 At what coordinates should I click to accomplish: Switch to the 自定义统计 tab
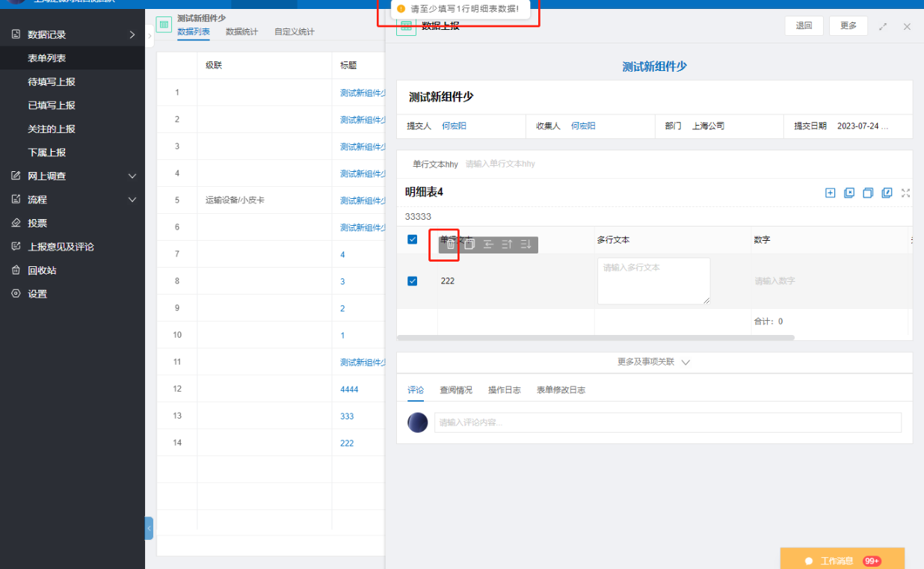[295, 31]
